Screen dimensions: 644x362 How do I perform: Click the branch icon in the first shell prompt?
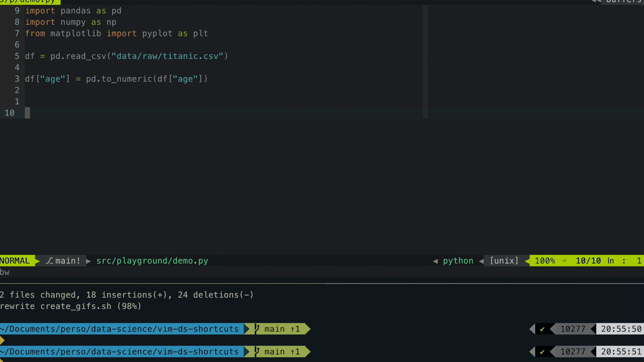pos(257,329)
